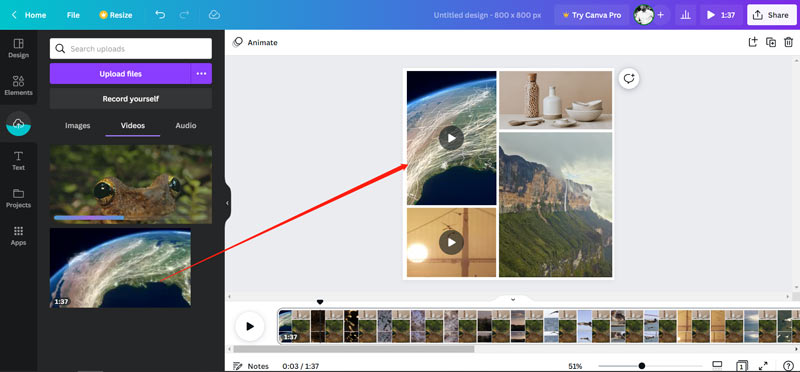Screen dimensions: 800x372
Task: Focus the Search uploads field
Action: point(131,48)
